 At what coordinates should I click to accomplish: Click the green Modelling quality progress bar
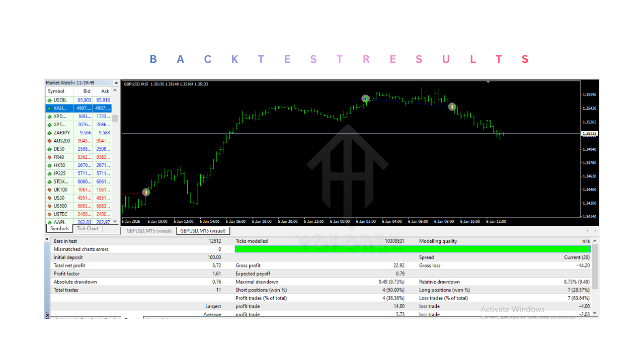[x=413, y=249]
